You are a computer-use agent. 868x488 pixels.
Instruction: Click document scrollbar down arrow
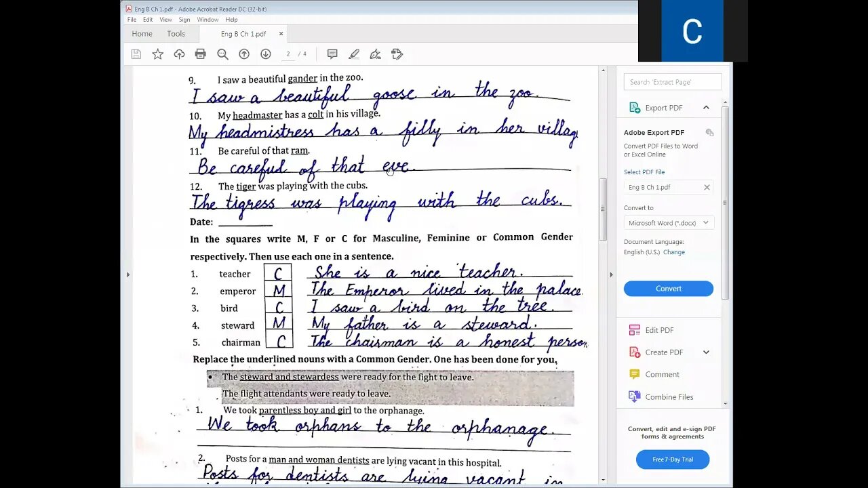pos(603,480)
